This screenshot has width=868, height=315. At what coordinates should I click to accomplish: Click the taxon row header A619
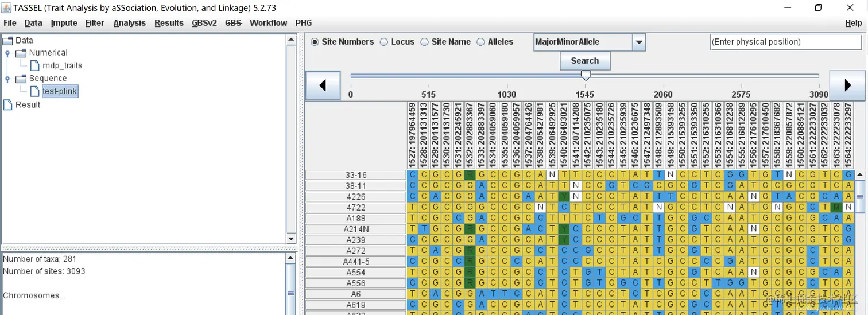pos(356,305)
